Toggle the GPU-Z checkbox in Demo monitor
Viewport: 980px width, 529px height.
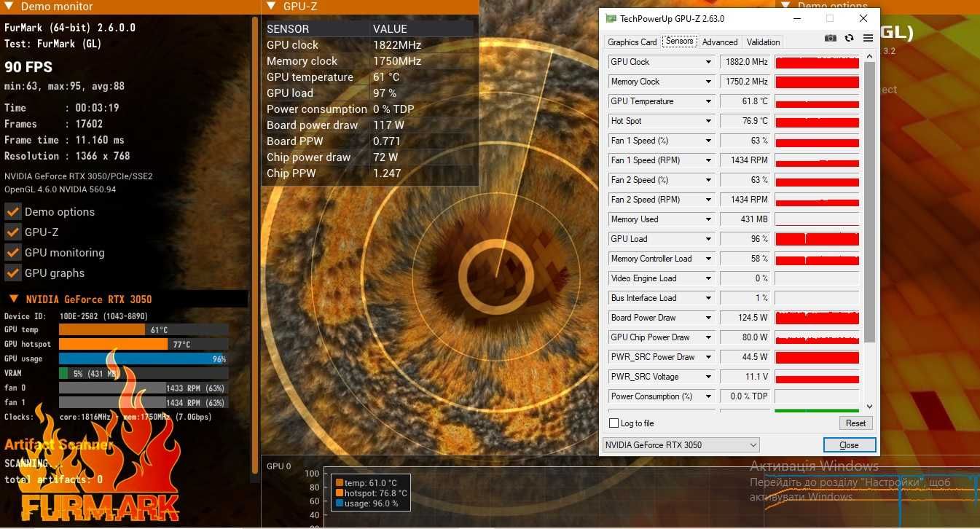(12, 232)
